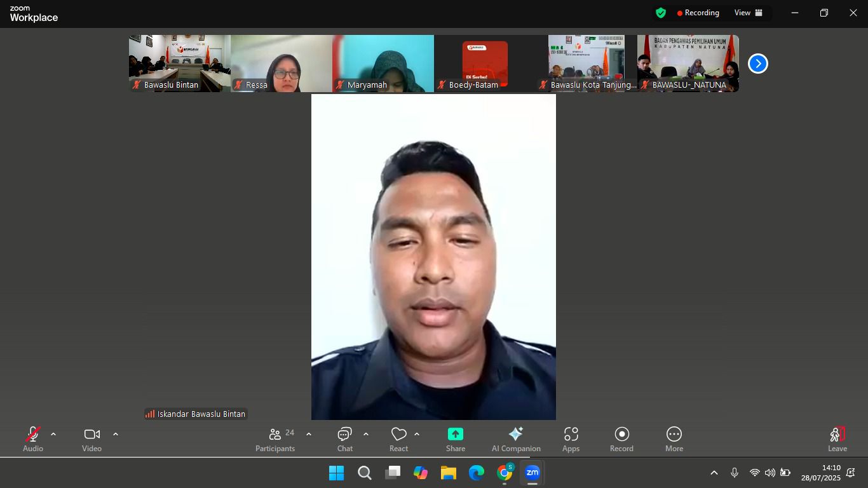
Task: Open the React reactions panel
Action: (x=398, y=438)
